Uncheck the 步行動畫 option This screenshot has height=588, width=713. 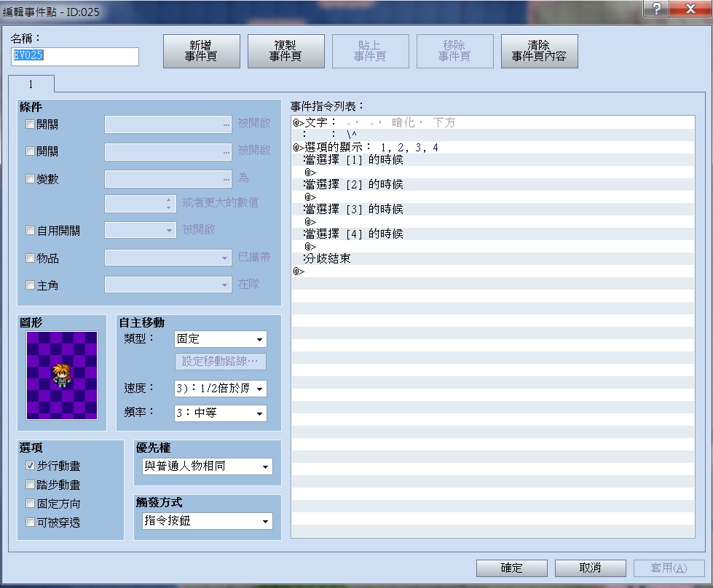30,465
